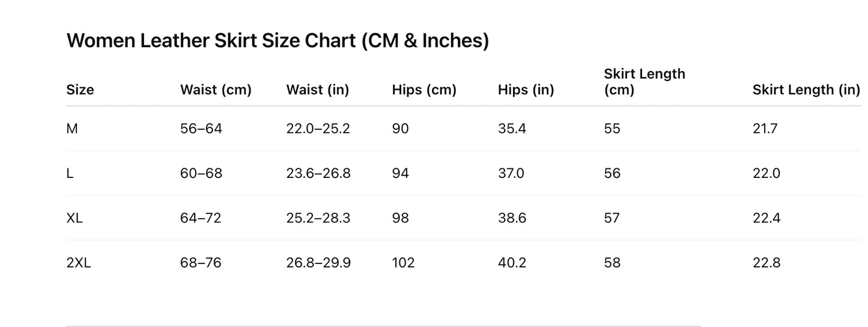Click the 40.2 hips inches cell
The width and height of the screenshot is (868, 327).
coord(512,263)
